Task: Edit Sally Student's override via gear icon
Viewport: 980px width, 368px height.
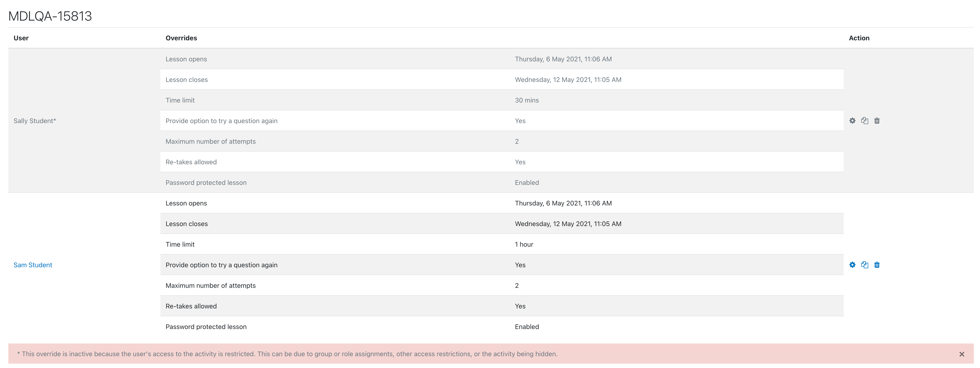Action: (852, 120)
